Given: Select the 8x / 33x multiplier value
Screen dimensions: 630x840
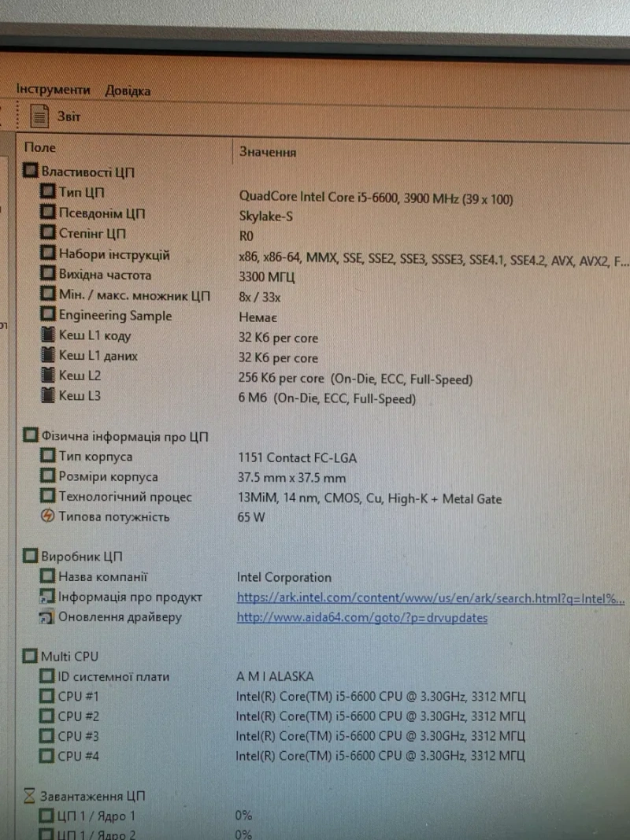Looking at the screenshot, I should pos(260,298).
